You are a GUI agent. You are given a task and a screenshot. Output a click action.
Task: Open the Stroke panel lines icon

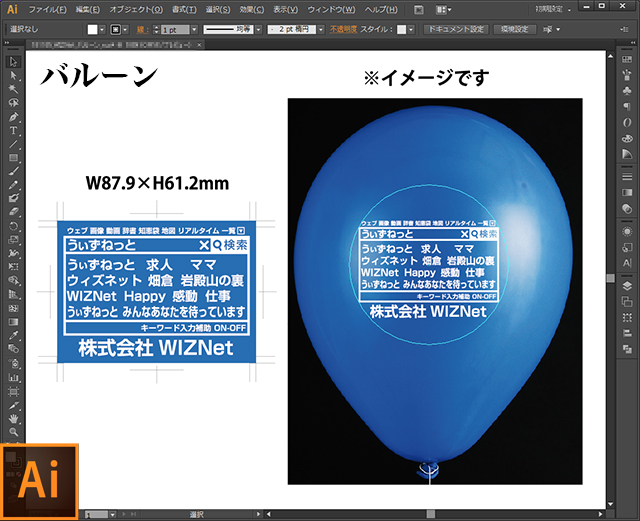pos(627,176)
